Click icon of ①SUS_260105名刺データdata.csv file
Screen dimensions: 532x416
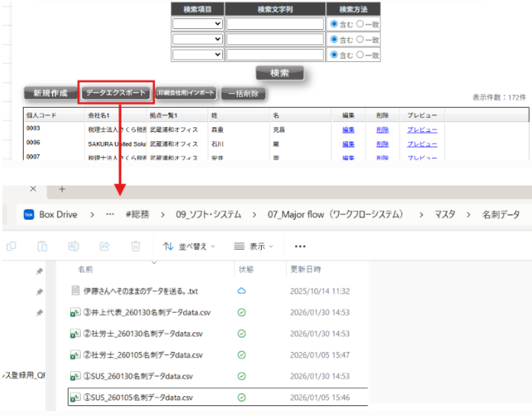click(x=76, y=398)
